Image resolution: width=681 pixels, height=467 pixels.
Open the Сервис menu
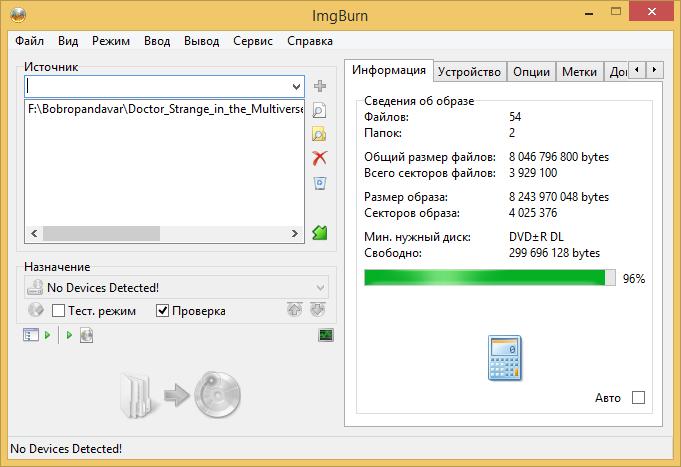[253, 41]
